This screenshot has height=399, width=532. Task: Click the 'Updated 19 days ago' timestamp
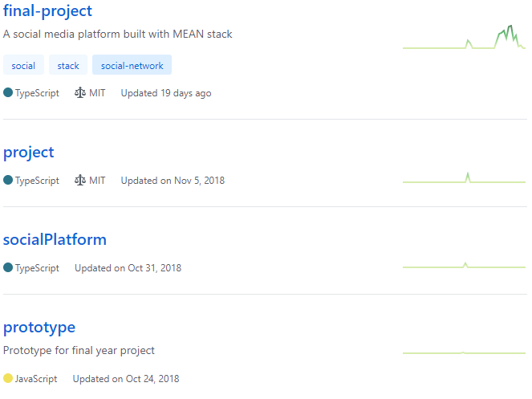point(166,93)
